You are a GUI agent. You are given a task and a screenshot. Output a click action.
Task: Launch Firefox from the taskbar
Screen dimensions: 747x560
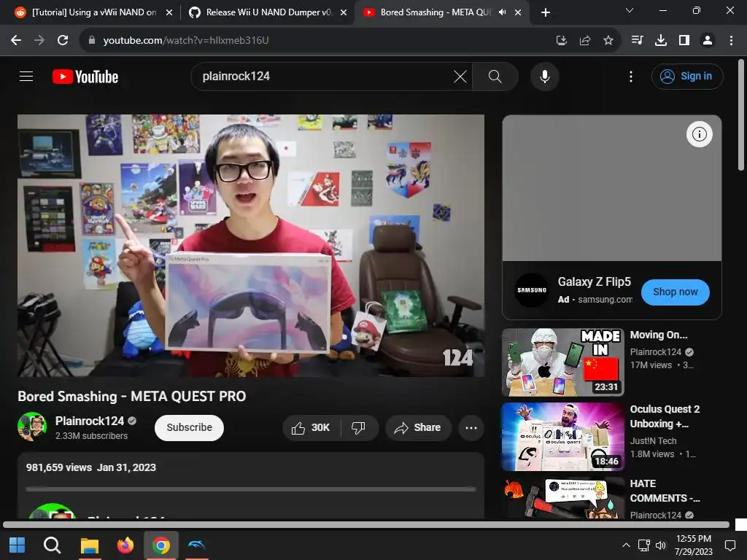(125, 545)
